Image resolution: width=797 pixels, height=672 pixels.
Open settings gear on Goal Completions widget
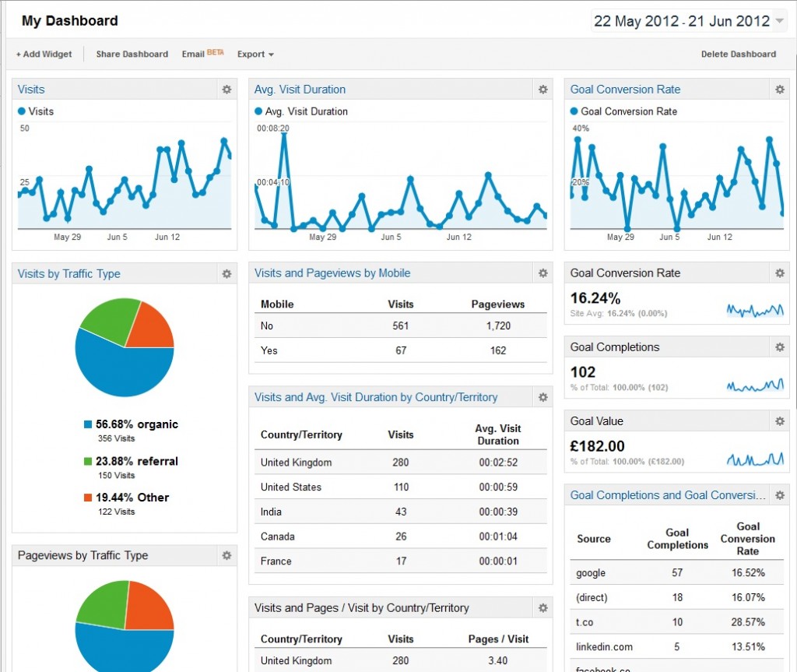780,347
